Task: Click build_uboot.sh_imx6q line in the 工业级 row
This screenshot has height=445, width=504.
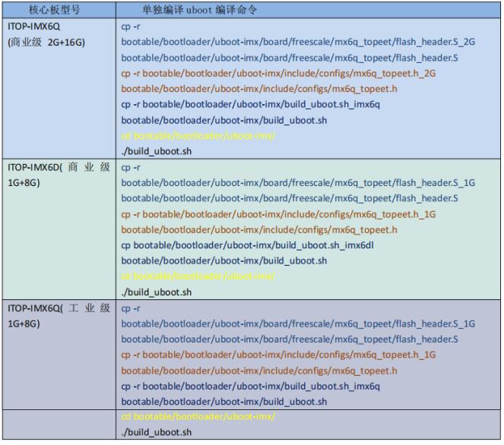Action: point(250,387)
